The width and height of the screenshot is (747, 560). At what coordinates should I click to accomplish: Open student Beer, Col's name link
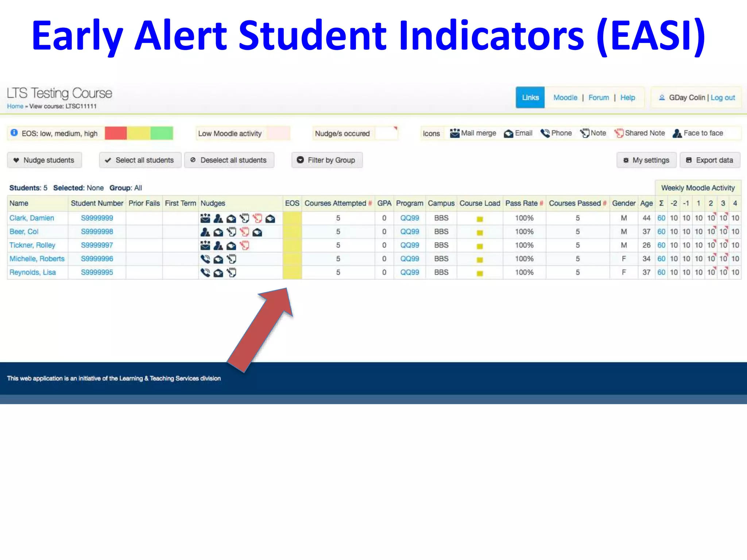point(24,232)
